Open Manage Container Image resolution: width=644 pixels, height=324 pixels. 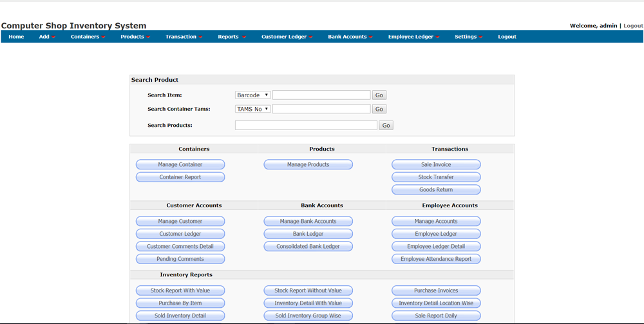pyautogui.click(x=180, y=165)
